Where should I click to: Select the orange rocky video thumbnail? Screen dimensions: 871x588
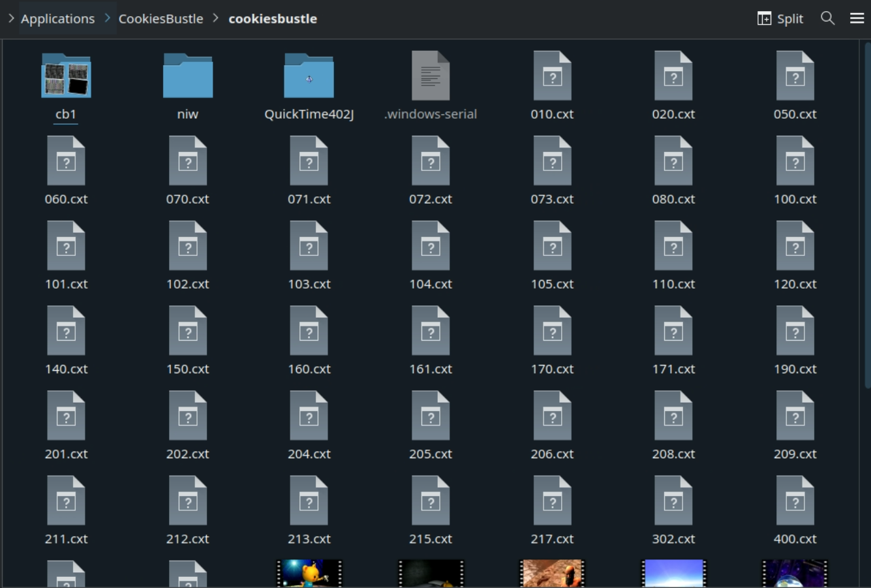[x=553, y=574]
